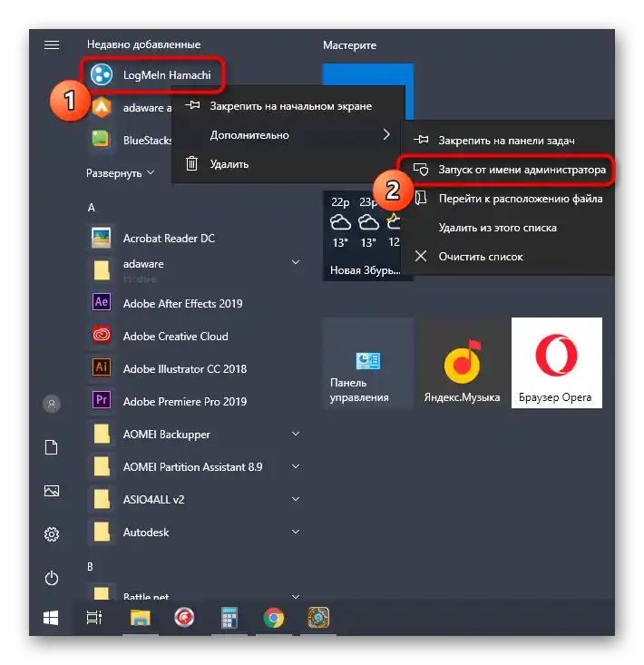Click the letter A section header
The width and height of the screenshot is (644, 665).
[x=91, y=208]
